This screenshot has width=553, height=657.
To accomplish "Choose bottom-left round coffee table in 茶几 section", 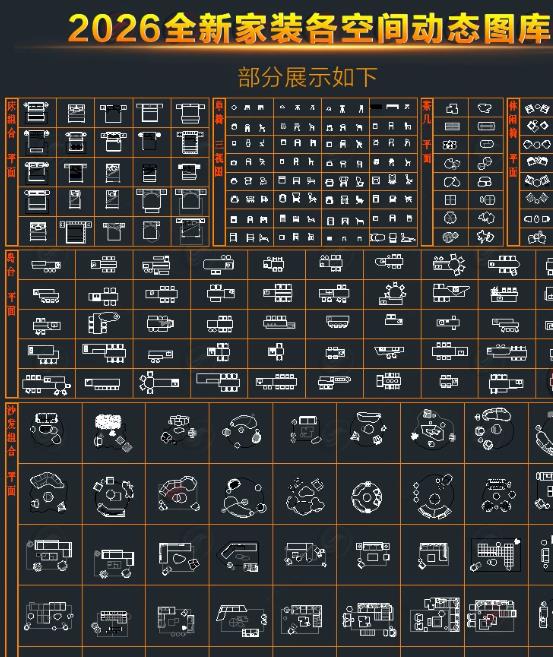I will click(451, 237).
